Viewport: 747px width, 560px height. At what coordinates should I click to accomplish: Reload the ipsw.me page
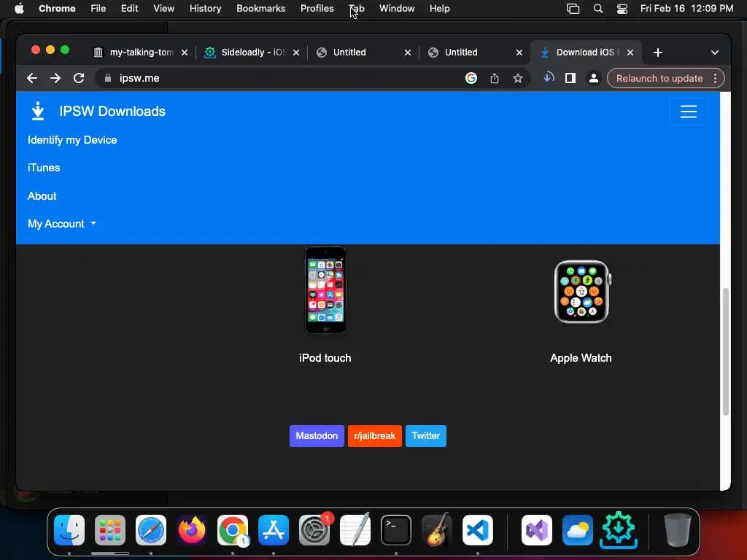pyautogui.click(x=79, y=78)
